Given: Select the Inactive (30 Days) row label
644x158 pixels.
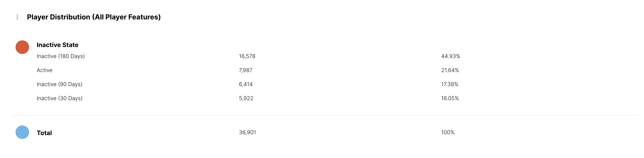Looking at the screenshot, I should (59, 98).
